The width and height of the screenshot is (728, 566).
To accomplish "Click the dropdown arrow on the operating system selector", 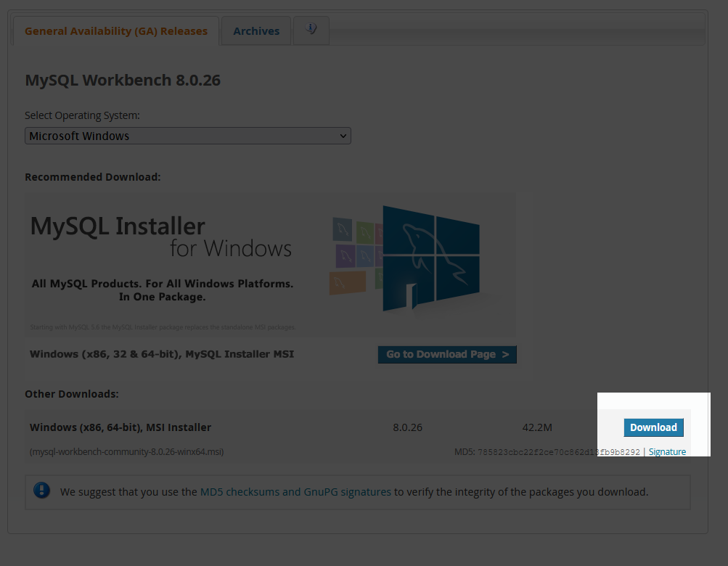I will 342,136.
